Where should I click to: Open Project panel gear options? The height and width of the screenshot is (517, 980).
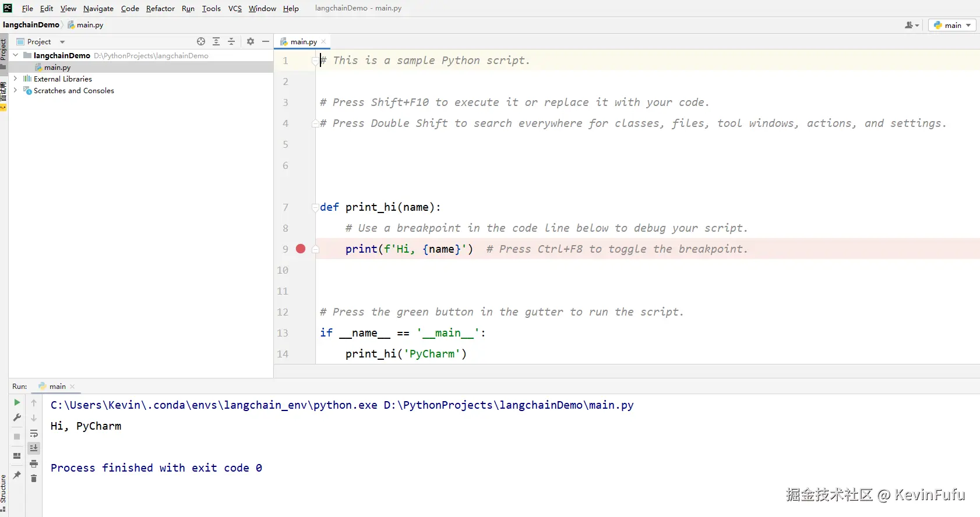coord(251,41)
